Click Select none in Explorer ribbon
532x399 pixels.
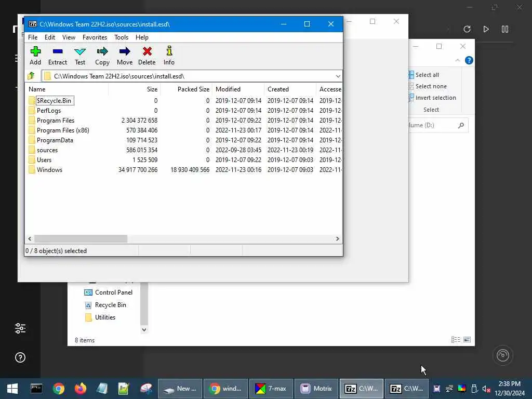428,86
